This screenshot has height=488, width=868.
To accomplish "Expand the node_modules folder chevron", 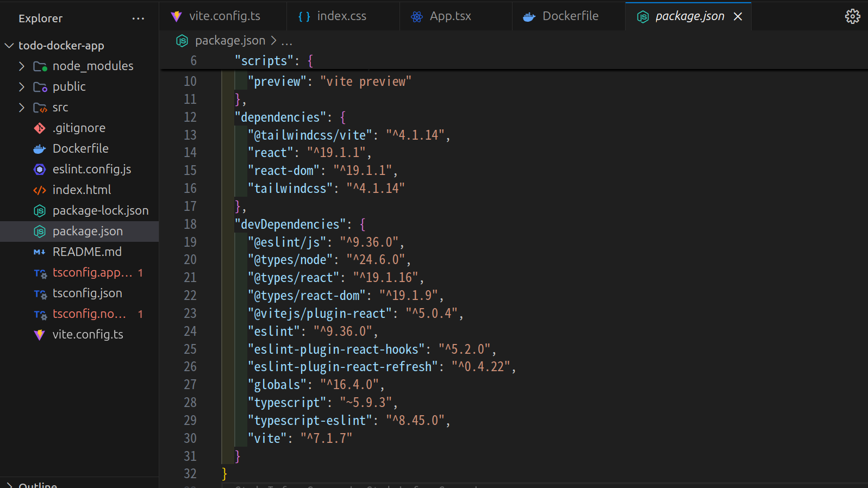I will pyautogui.click(x=22, y=66).
